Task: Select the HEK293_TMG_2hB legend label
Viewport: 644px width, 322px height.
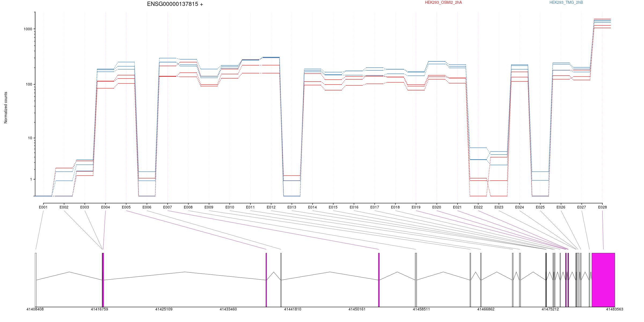Action: [x=566, y=2]
